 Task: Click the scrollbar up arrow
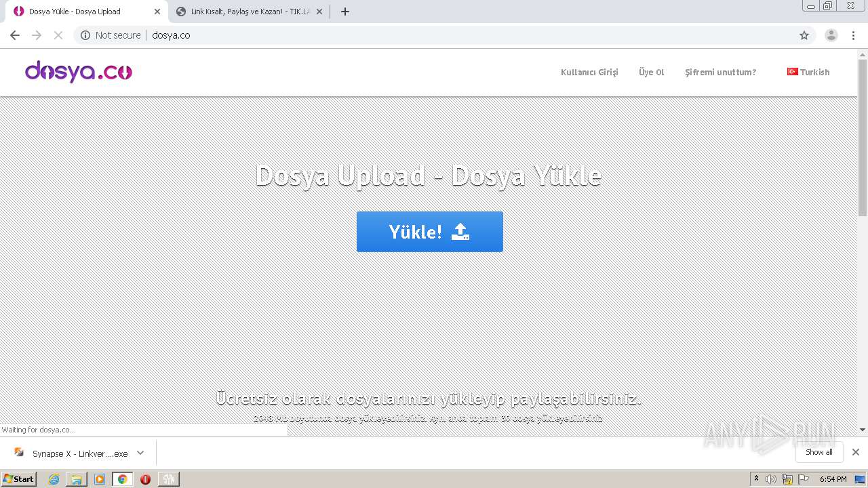(863, 54)
